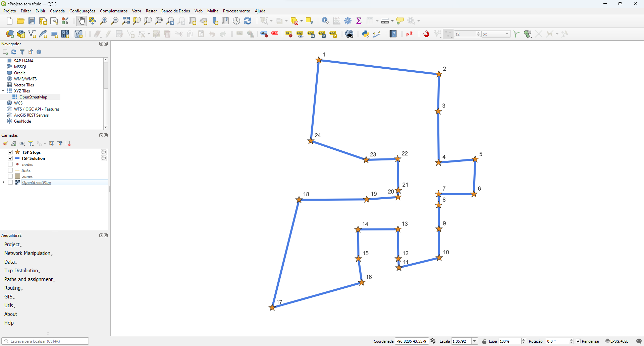The width and height of the screenshot is (644, 346).
Task: Refresh the map canvas
Action: coord(248,20)
